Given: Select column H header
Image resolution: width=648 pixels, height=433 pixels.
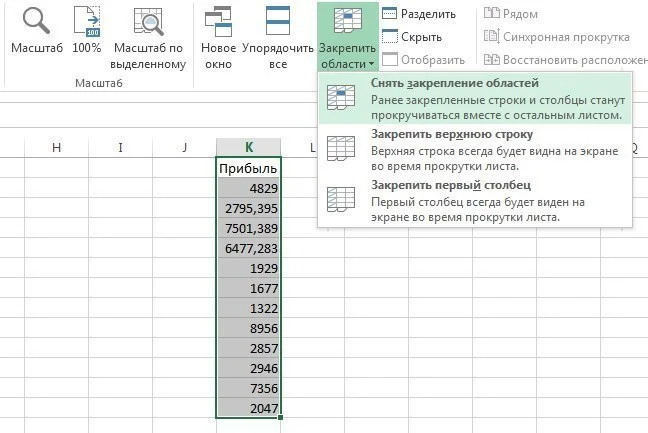Looking at the screenshot, I should coord(56,148).
